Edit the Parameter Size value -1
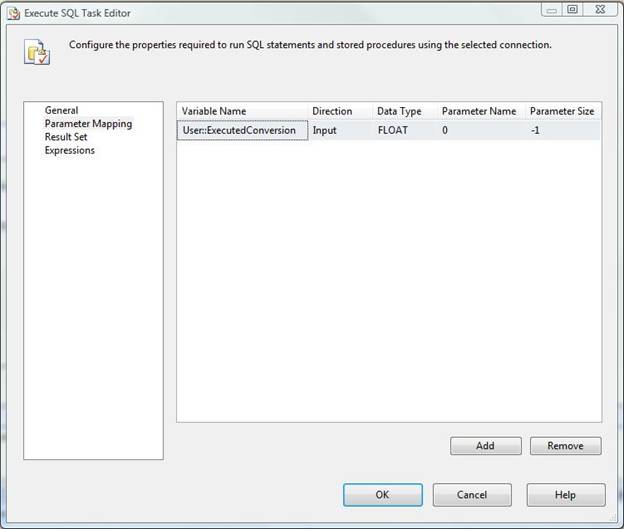The width and height of the screenshot is (624, 529). click(x=563, y=130)
